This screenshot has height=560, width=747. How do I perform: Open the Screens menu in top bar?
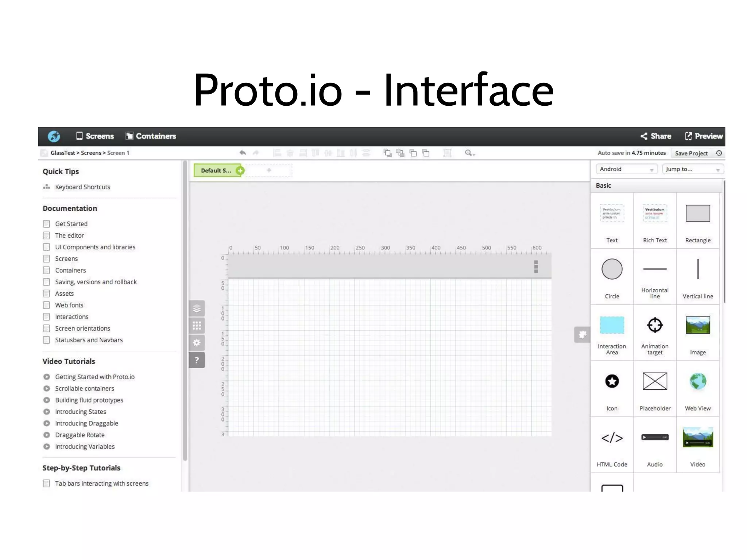95,136
